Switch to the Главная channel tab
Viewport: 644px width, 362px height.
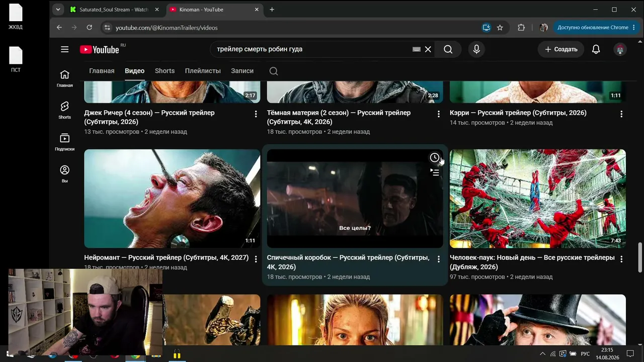pos(102,71)
